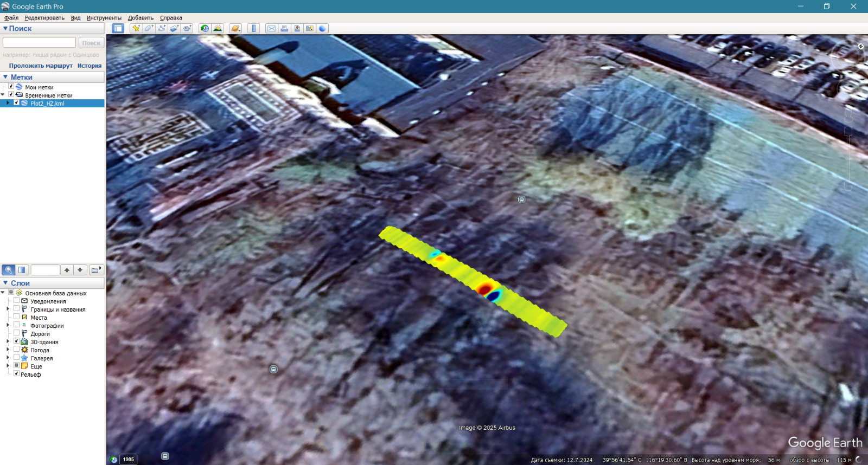Uncheck the Рельеф layer
This screenshot has width=868, height=465.
[16, 373]
